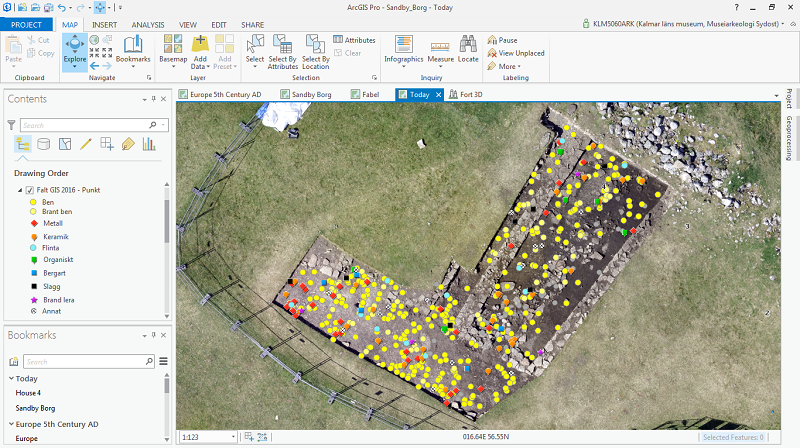This screenshot has width=800, height=448.
Task: Select the Explore navigation tool
Action: click(x=74, y=50)
